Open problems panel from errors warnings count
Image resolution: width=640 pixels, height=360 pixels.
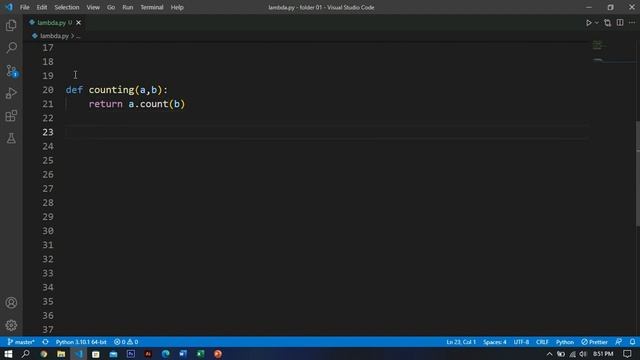126,342
